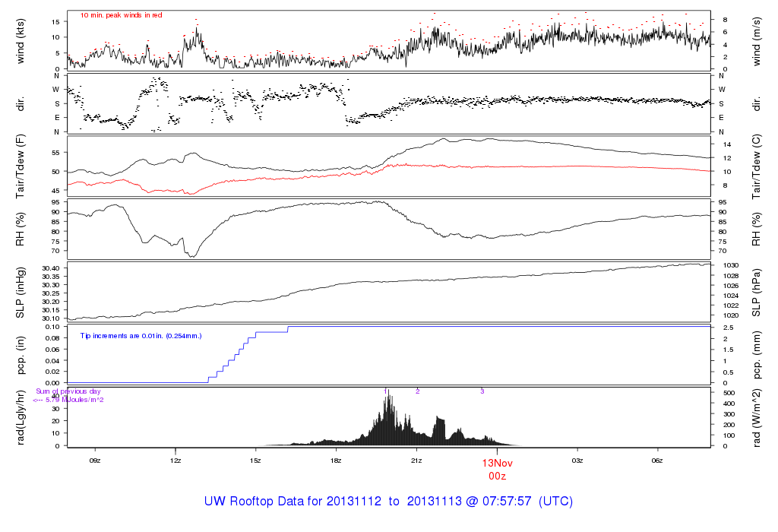Click the 'pcp. (in)' axis label
Viewport: 778px width, 532px height.
tap(21, 356)
